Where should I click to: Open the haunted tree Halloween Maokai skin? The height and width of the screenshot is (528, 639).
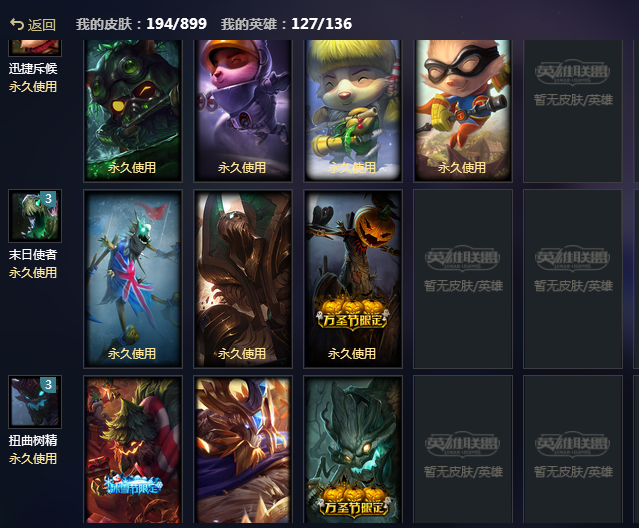coord(353,449)
